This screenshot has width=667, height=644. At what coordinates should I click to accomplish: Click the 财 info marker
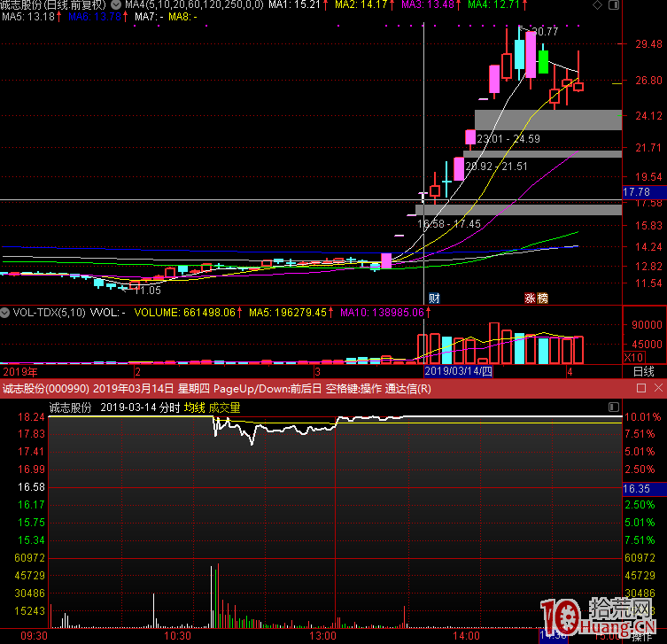434,299
